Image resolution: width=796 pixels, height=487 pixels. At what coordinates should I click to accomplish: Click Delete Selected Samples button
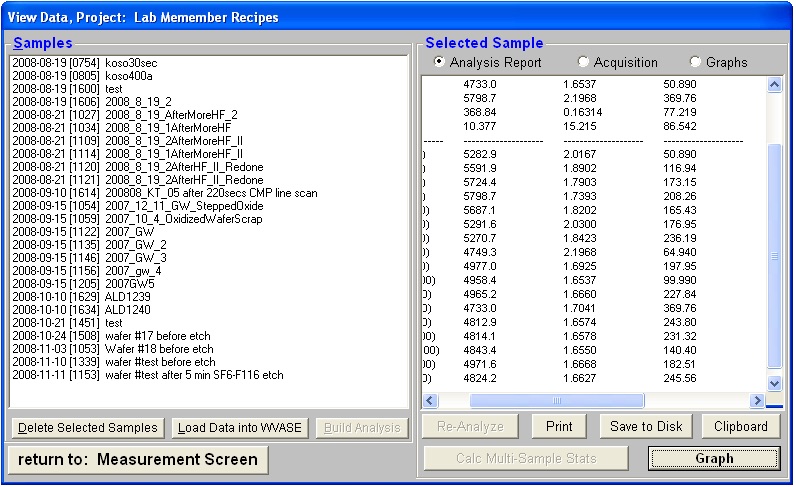click(x=88, y=428)
